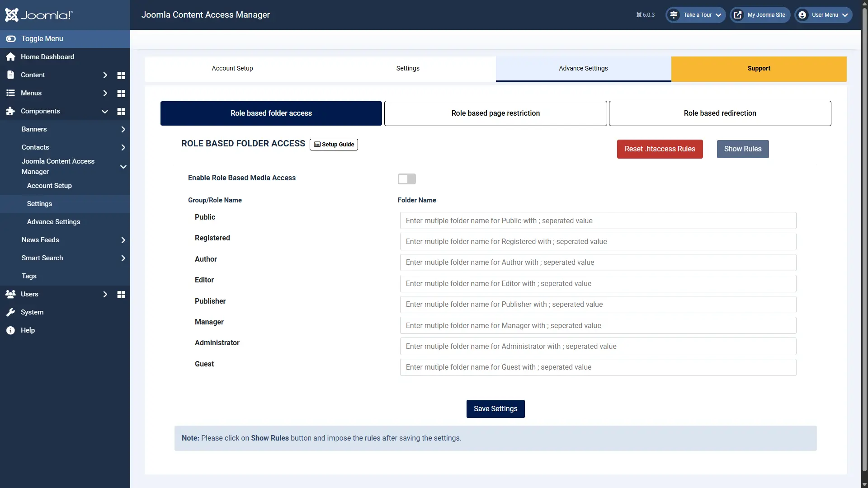Toggle Enable Role Based Media Access switch

407,179
